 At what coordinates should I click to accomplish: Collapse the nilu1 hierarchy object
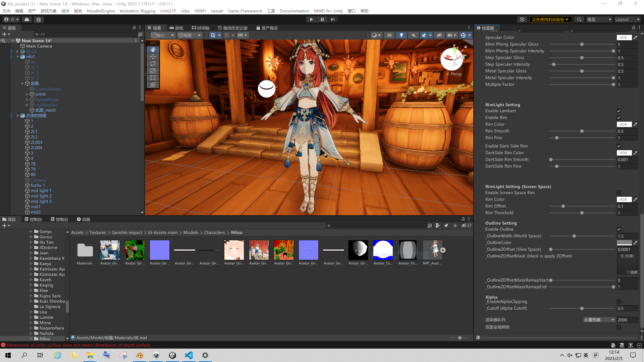(18, 57)
